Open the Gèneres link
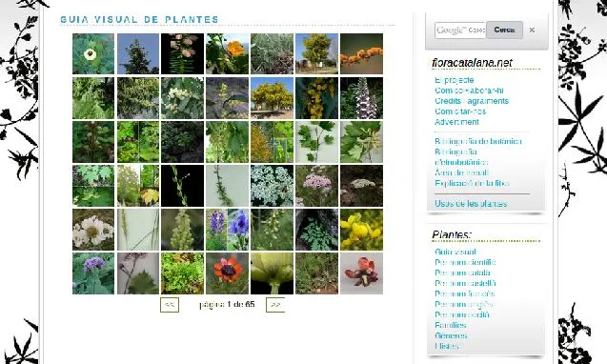The image size is (607, 364). (x=451, y=335)
